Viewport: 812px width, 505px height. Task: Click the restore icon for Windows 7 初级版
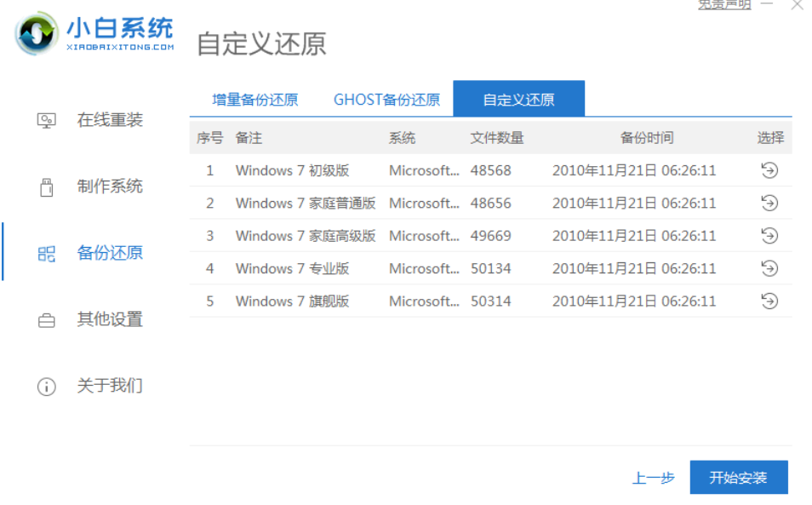tap(769, 170)
